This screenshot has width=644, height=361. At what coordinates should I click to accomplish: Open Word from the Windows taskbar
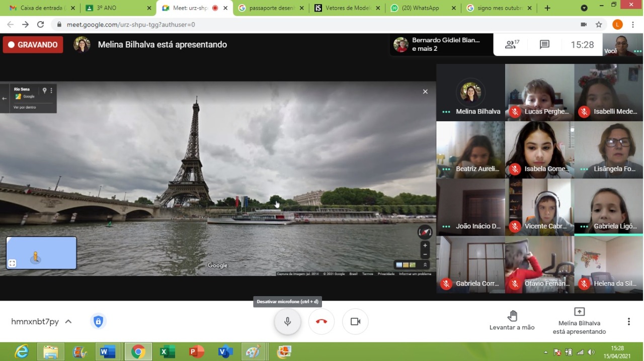coord(107,351)
